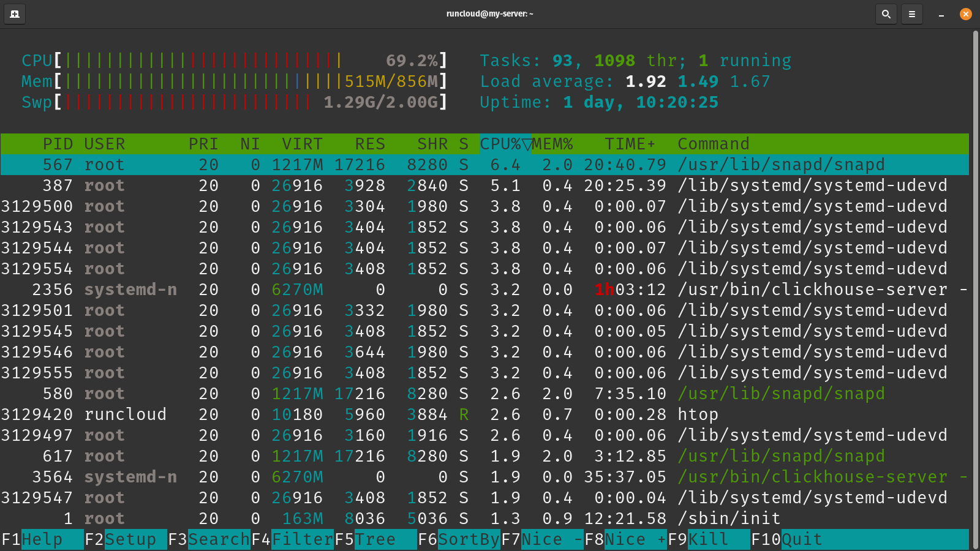Click F10 Quit to exit htop
The width and height of the screenshot is (980, 551).
click(801, 539)
